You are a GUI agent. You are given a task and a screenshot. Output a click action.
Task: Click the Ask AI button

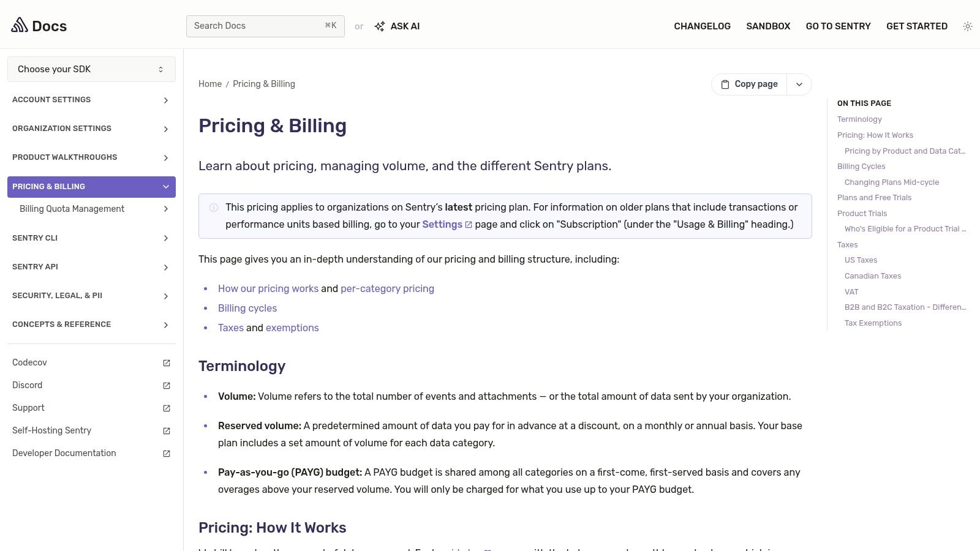[x=398, y=26]
